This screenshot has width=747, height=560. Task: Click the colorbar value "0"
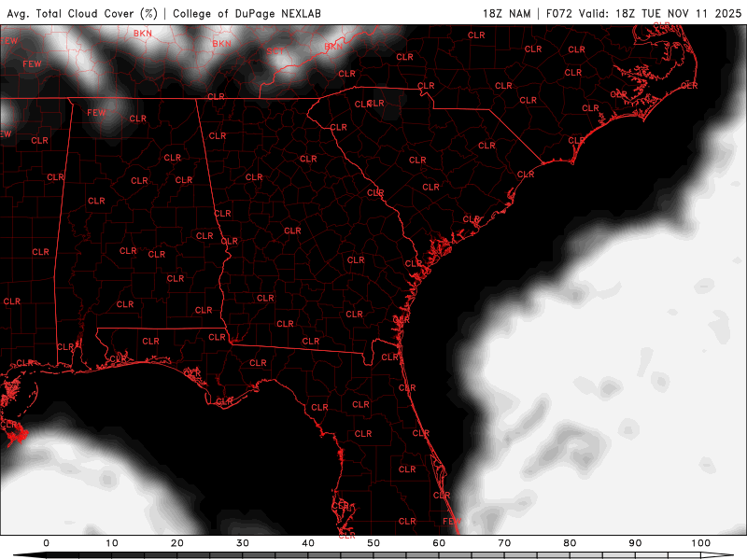tap(46, 543)
